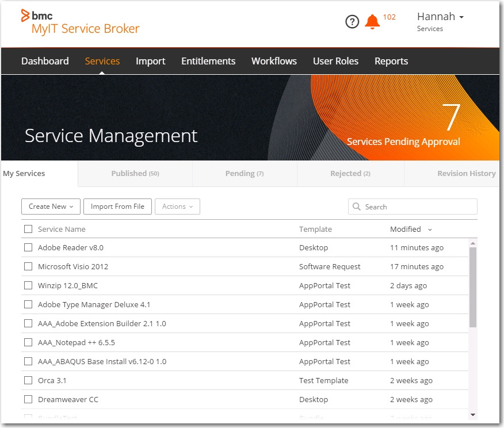Image resolution: width=504 pixels, height=428 pixels.
Task: Click the BMC logo icon
Action: click(x=26, y=16)
